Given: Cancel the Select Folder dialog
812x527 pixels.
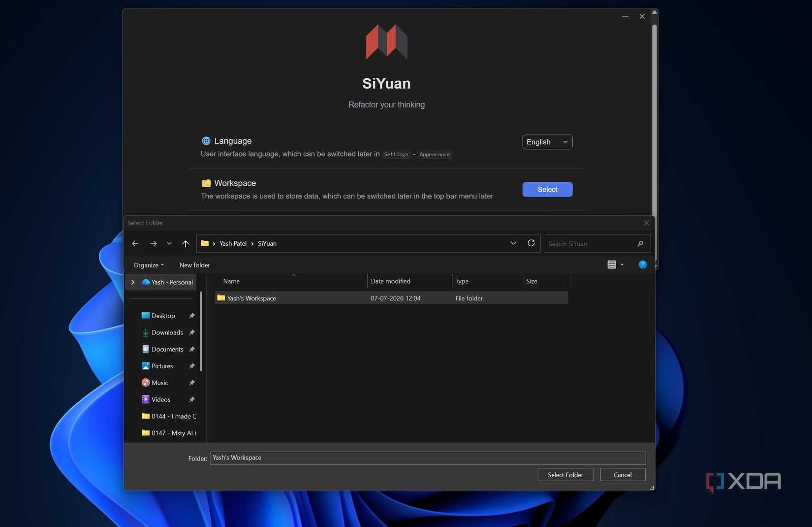Looking at the screenshot, I should 623,475.
